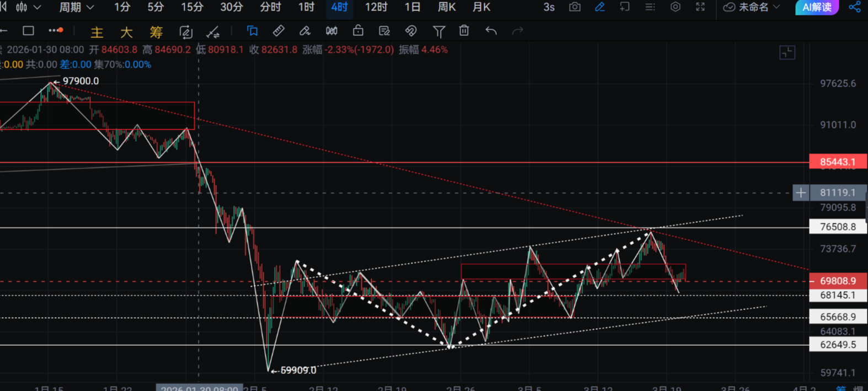Viewport: 868px width, 391px height.
Task: Click the plus button beside 81119.1
Action: coord(801,192)
